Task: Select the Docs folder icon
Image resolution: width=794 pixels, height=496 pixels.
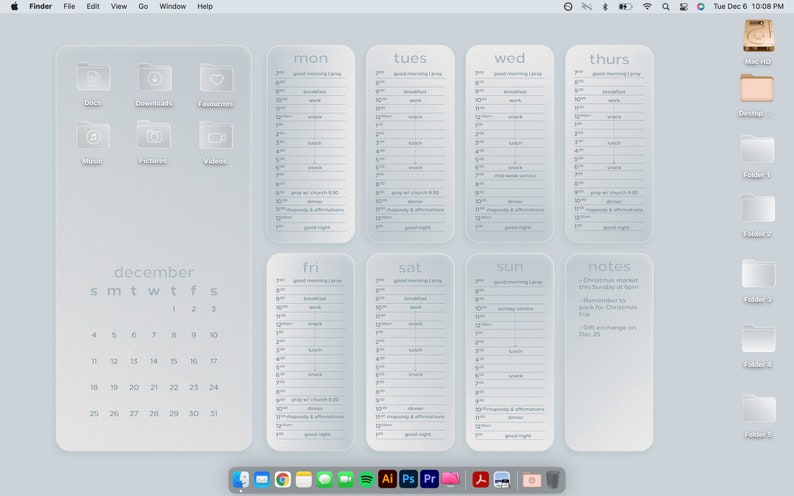Action: pyautogui.click(x=93, y=77)
